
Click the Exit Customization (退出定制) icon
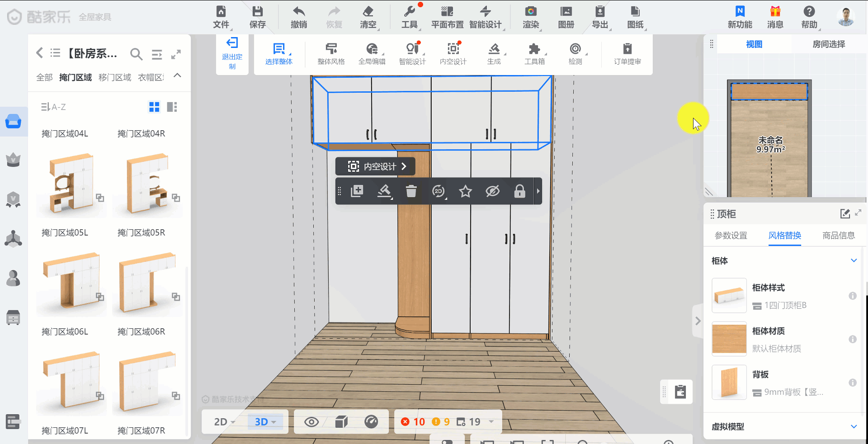[x=232, y=43]
